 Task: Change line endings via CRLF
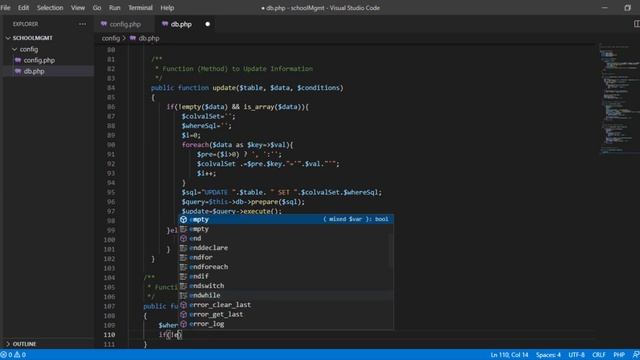pyautogui.click(x=599, y=355)
